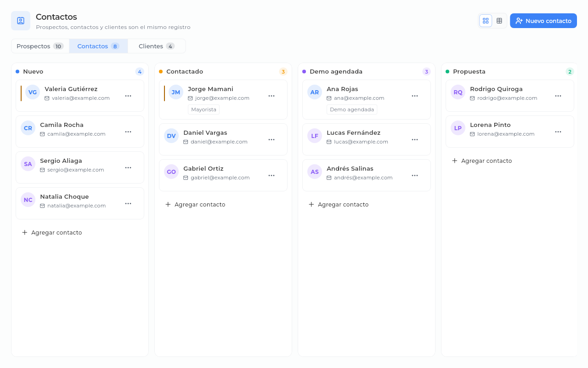Switch to the table view

(x=499, y=21)
